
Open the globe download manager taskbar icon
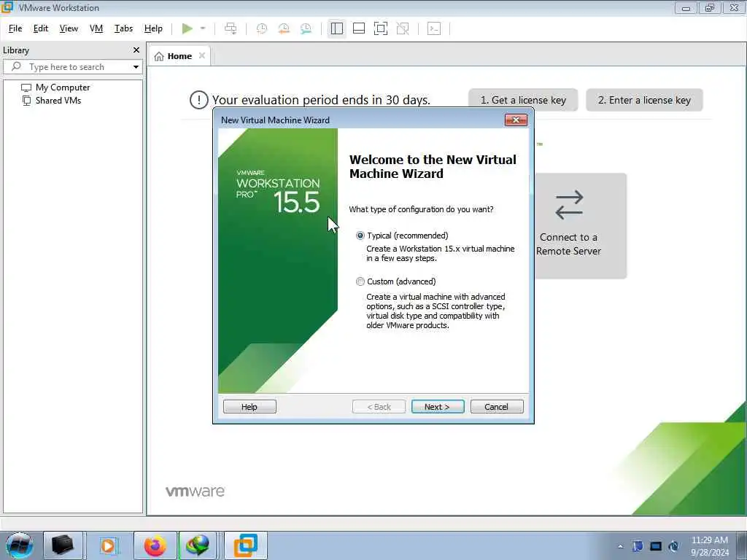pyautogui.click(x=198, y=545)
